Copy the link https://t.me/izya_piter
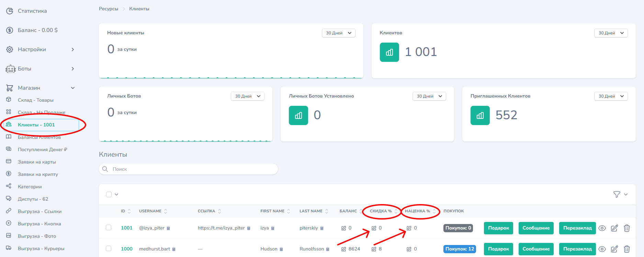The height and width of the screenshot is (257, 644). 249,228
